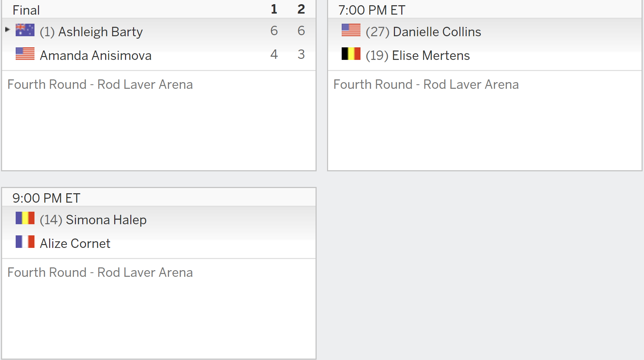Image resolution: width=644 pixels, height=360 pixels.
Task: Click Fourth Round venue text under Halep match
Action: (x=100, y=272)
